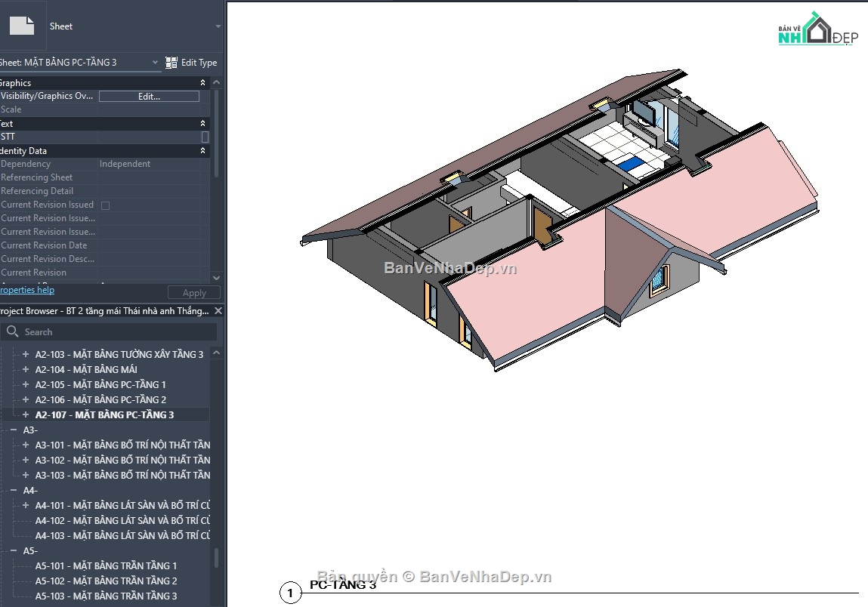Image resolution: width=868 pixels, height=607 pixels.
Task: Click the STT value field button
Action: pyautogui.click(x=205, y=137)
